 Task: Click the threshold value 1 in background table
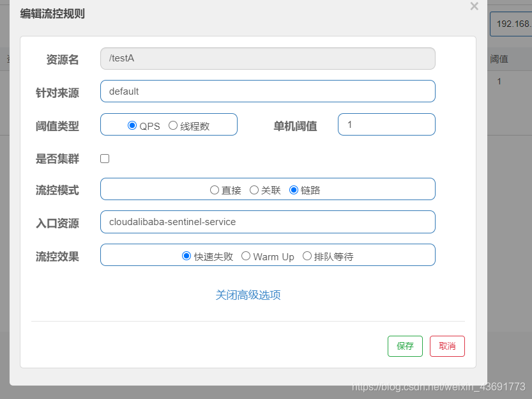pyautogui.click(x=499, y=81)
